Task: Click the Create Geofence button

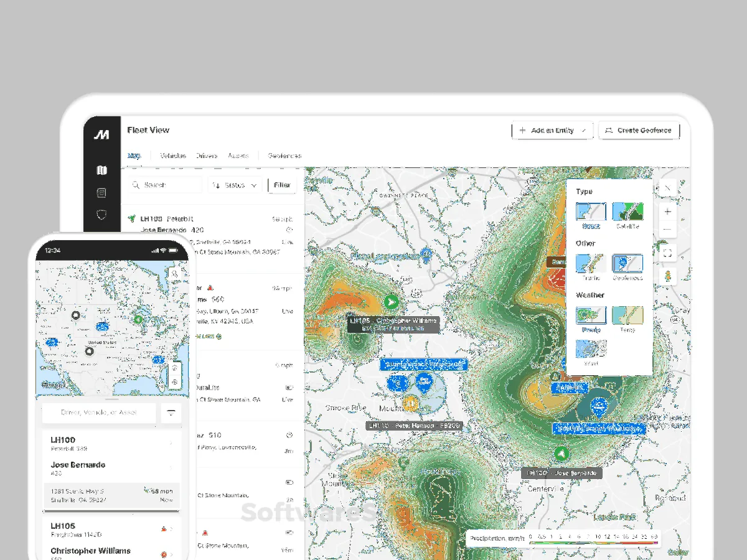Action: point(639,131)
